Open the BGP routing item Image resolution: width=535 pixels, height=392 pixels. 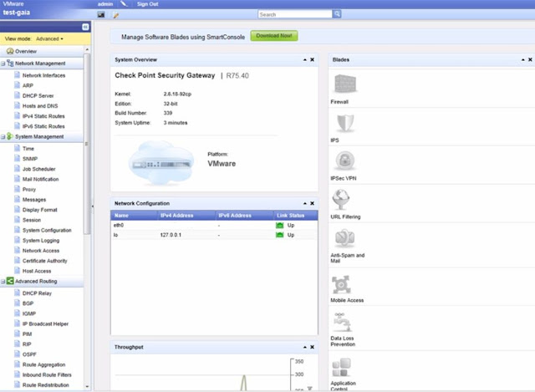[28, 303]
